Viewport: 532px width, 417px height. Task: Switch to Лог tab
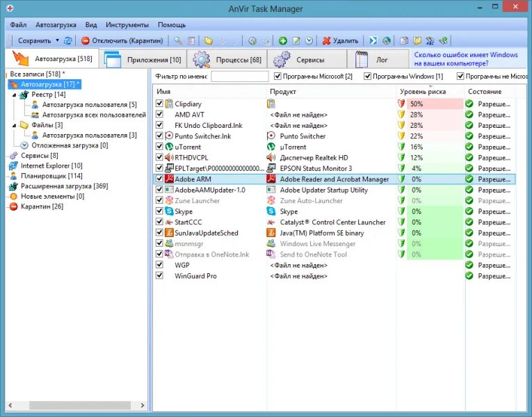click(x=378, y=60)
